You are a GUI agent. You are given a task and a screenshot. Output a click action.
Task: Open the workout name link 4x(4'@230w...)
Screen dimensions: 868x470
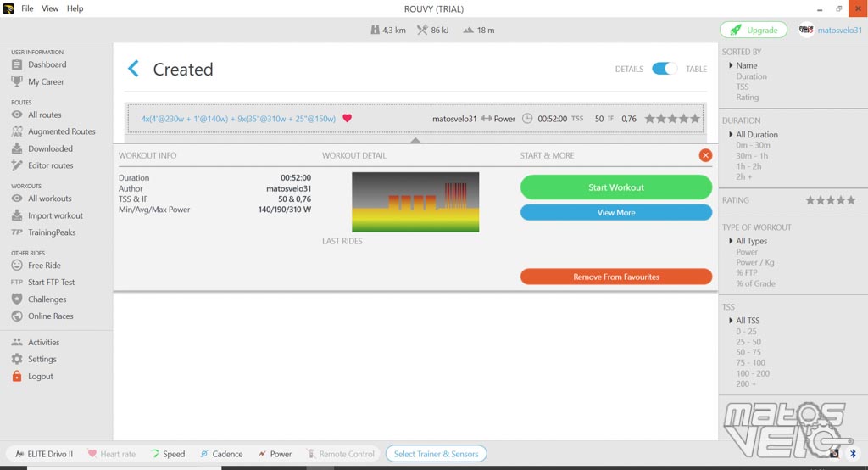click(238, 119)
